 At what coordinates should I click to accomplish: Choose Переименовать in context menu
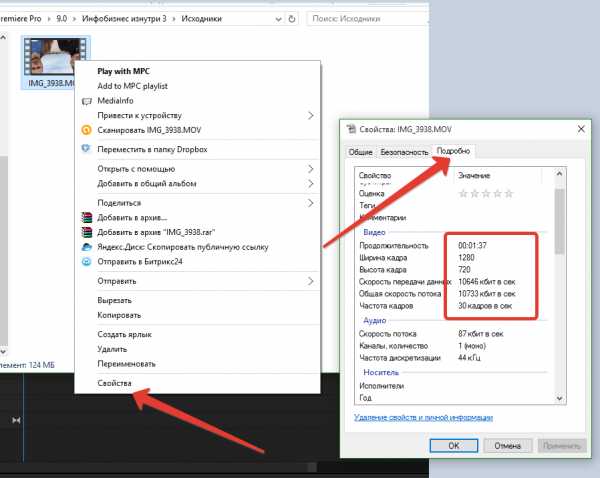pos(126,364)
